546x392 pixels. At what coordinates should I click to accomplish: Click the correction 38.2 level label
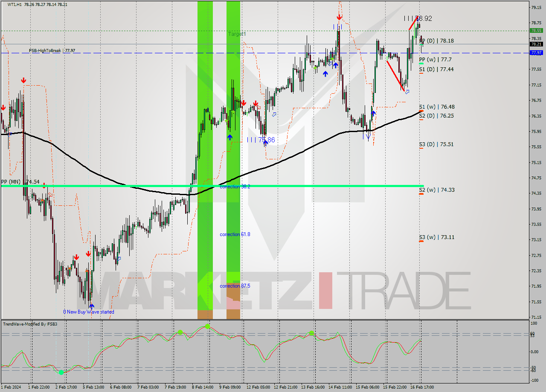click(x=235, y=187)
